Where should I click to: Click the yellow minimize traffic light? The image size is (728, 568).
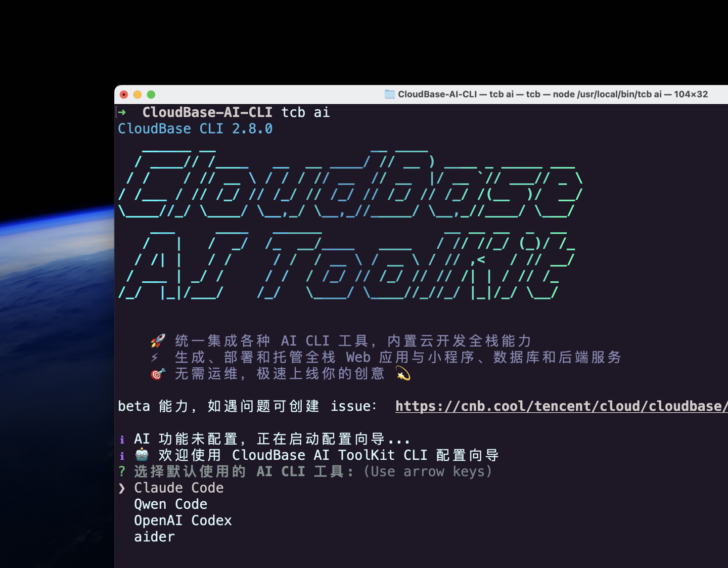tap(138, 94)
